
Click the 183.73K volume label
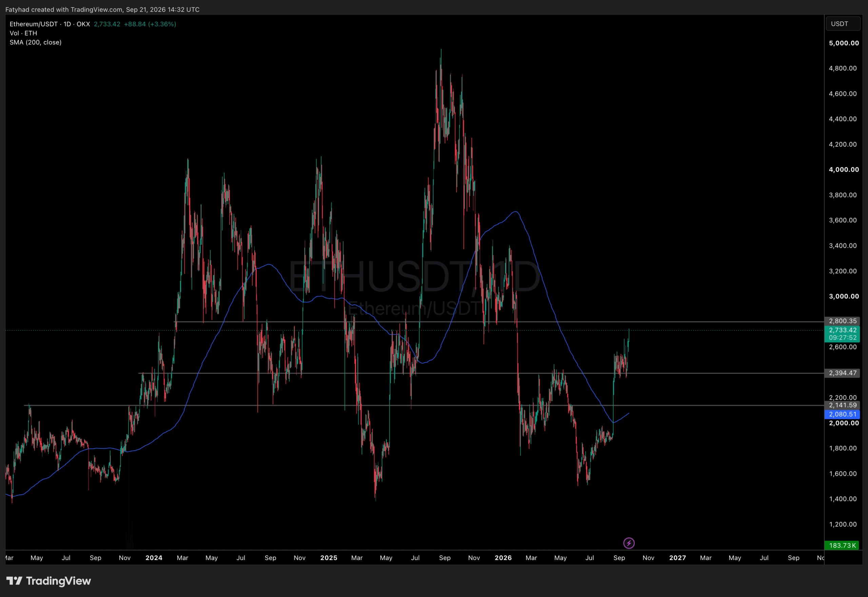coord(843,545)
